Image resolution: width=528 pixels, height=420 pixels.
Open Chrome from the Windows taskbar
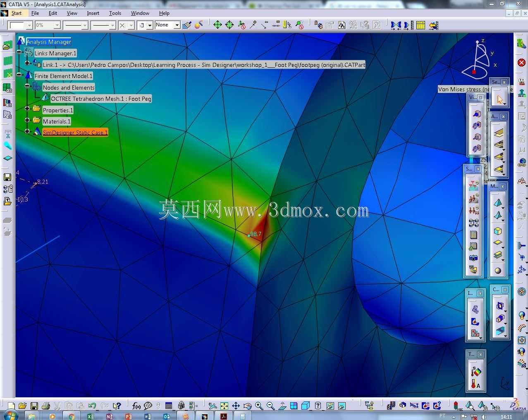[x=72, y=416]
